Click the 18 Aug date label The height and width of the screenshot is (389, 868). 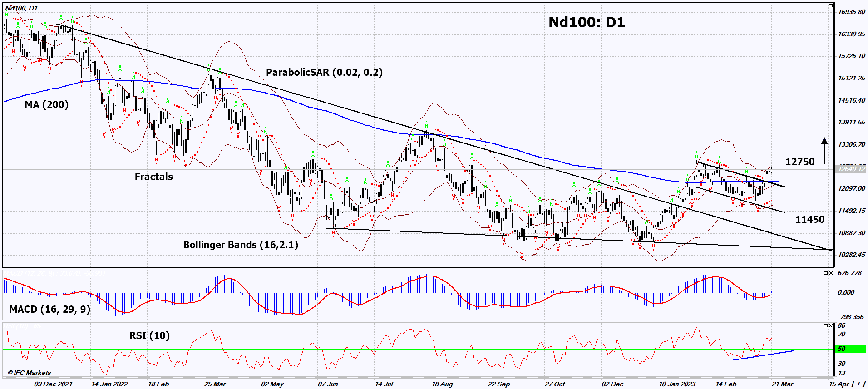pyautogui.click(x=442, y=384)
